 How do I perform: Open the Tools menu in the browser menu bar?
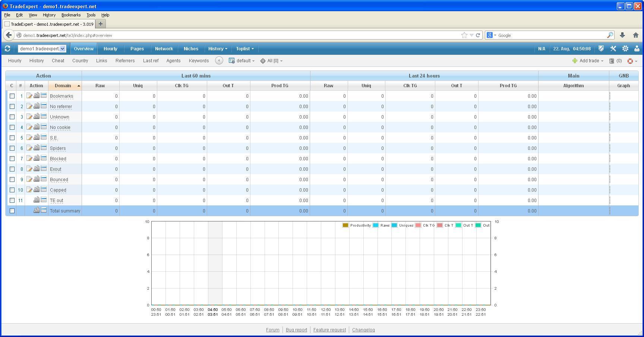click(x=91, y=15)
